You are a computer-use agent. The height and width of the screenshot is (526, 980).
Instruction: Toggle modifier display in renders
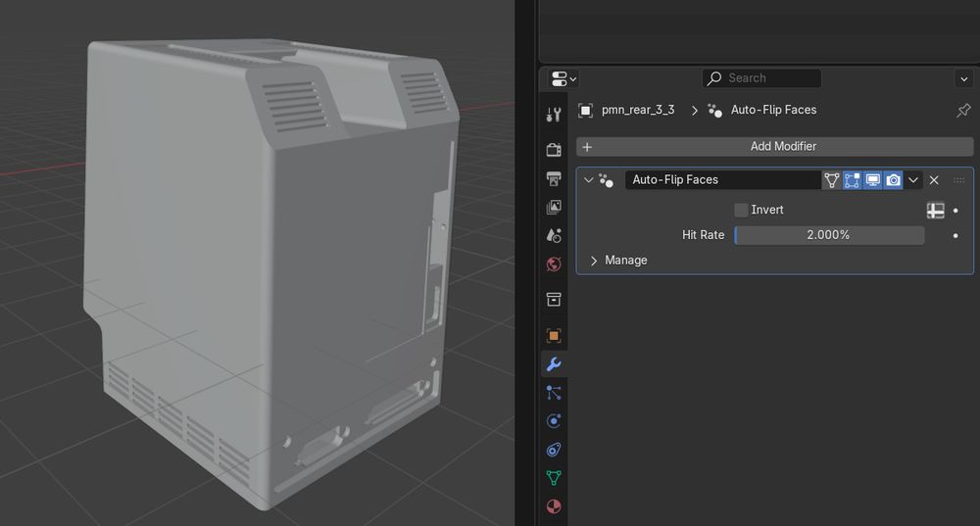[x=893, y=180]
